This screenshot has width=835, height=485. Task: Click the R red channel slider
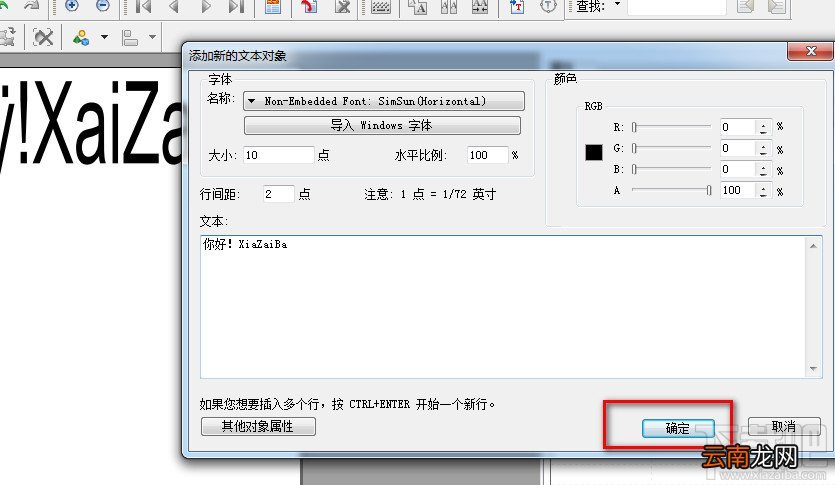click(671, 127)
